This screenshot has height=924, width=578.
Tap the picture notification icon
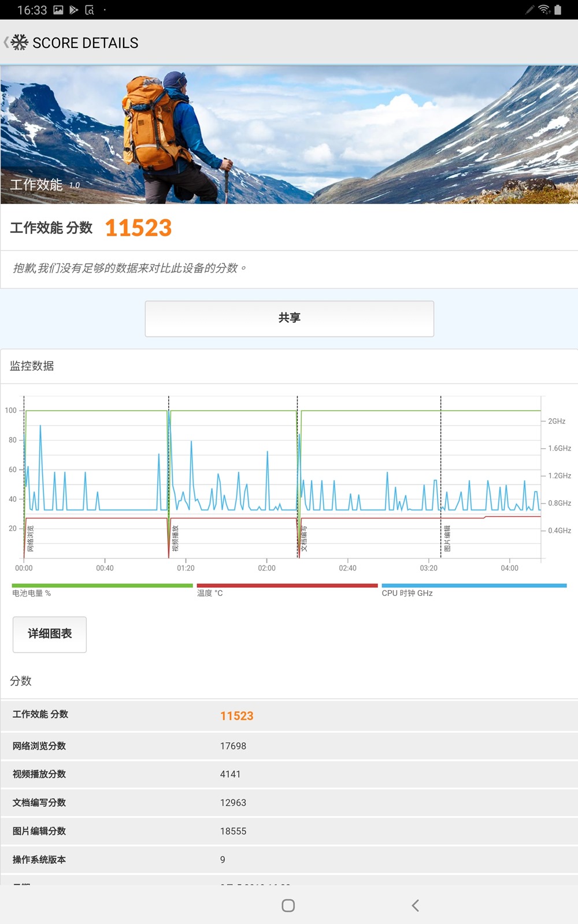(58, 10)
